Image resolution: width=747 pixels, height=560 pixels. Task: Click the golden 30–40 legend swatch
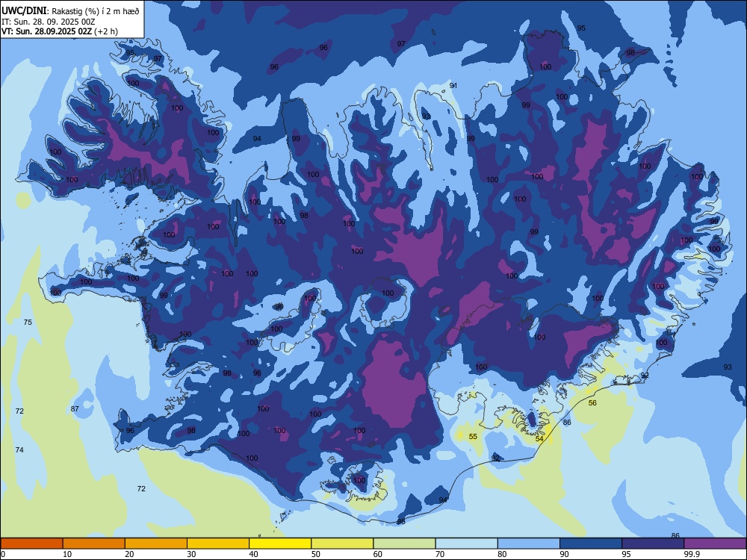coord(218,544)
